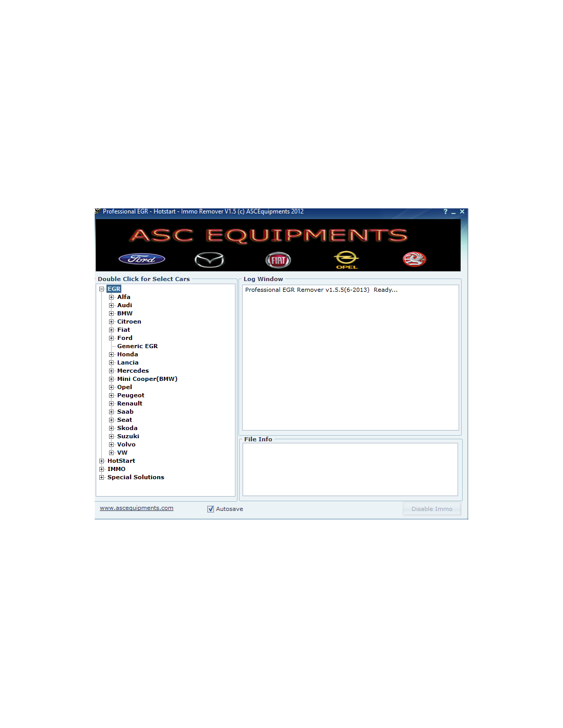Expand the Audi node
563x728 pixels.
coord(111,305)
